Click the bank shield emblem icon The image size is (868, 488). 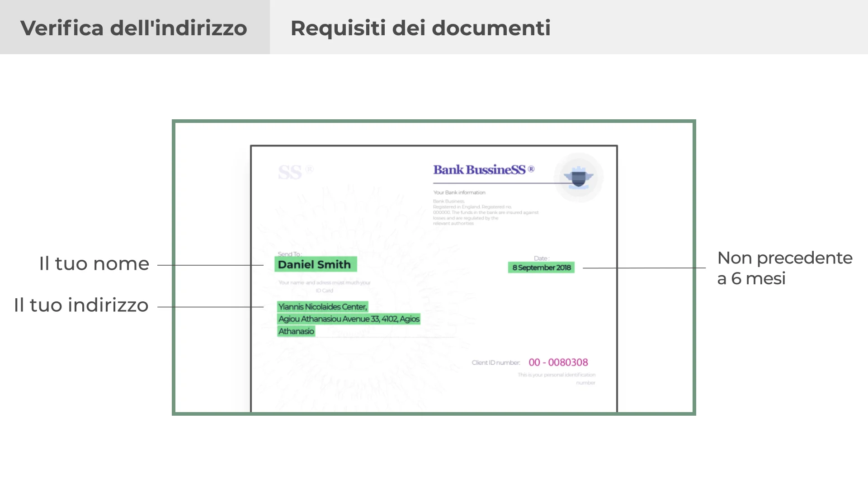coord(579,177)
